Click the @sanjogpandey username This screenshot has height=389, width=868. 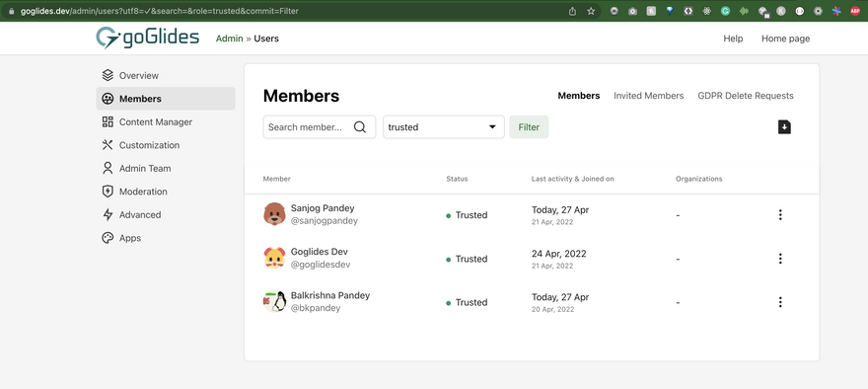tap(325, 220)
